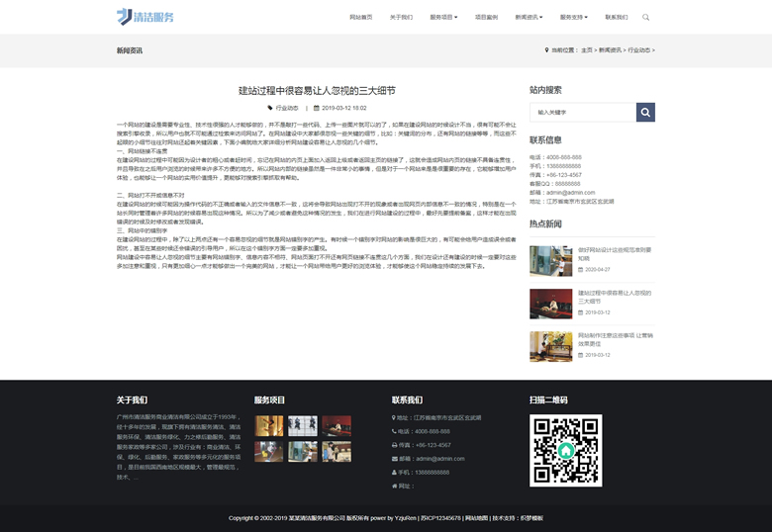The height and width of the screenshot is (532, 772).
Task: Click the location pin icon in the breadcrumb
Action: (x=546, y=49)
